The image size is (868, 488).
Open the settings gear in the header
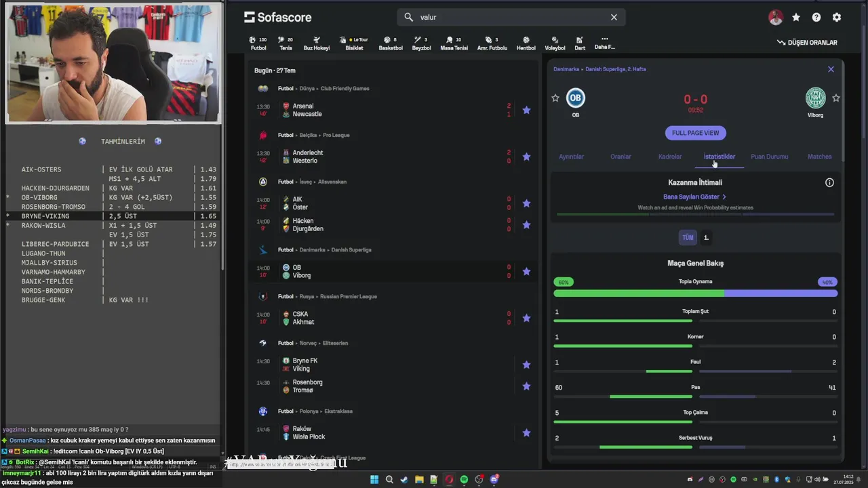tap(837, 18)
